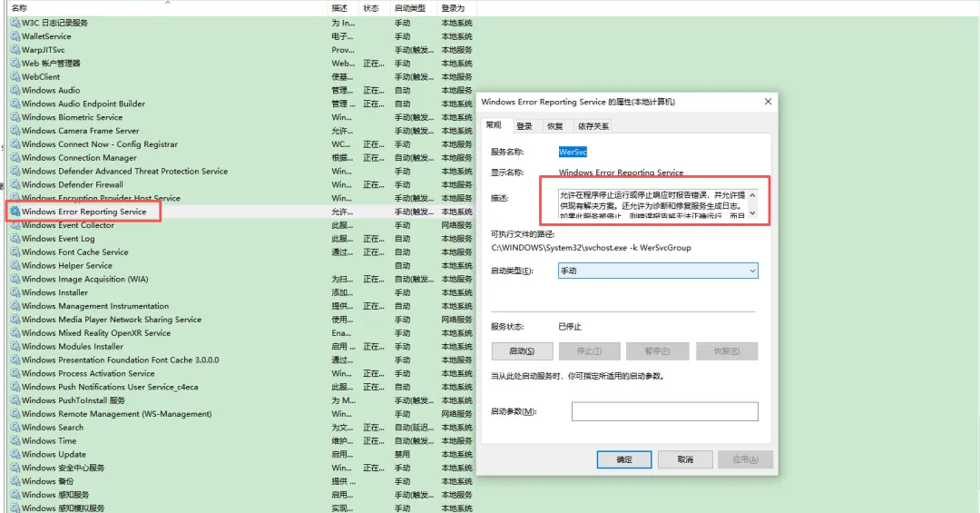Sort by the 状态 column header

(x=375, y=8)
